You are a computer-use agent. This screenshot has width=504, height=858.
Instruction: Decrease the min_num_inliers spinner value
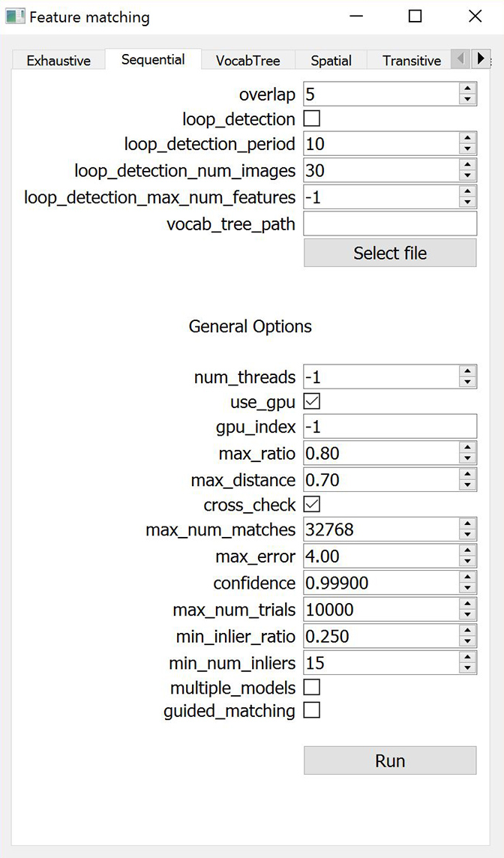click(468, 668)
